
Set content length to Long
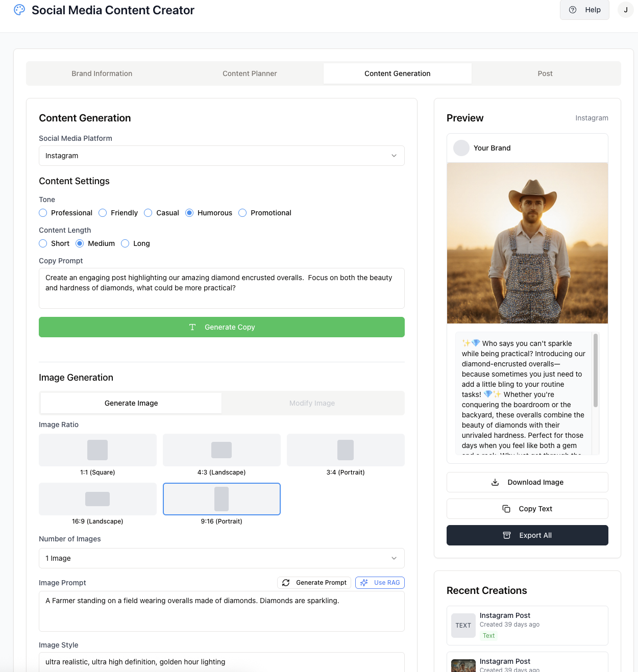pos(126,243)
